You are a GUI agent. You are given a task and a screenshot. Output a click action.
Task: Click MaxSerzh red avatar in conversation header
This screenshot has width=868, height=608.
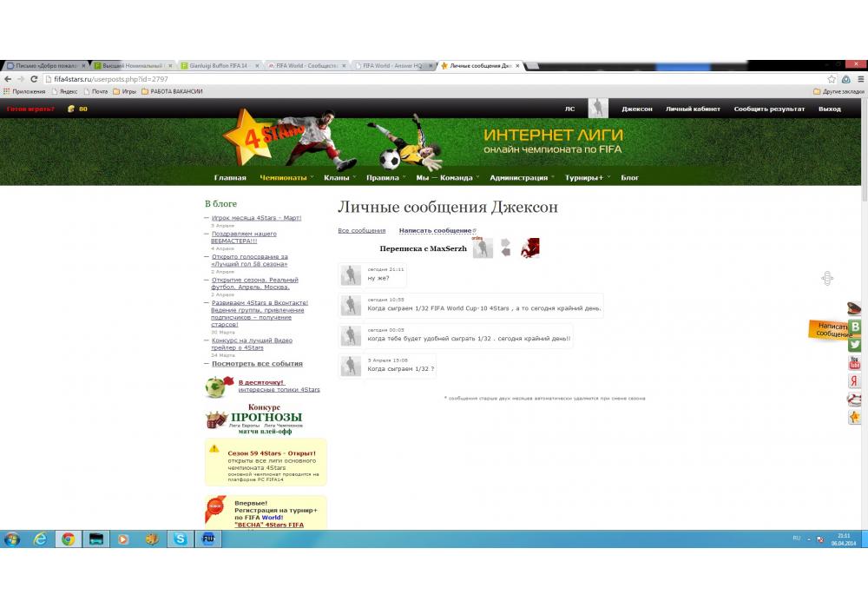tap(529, 248)
